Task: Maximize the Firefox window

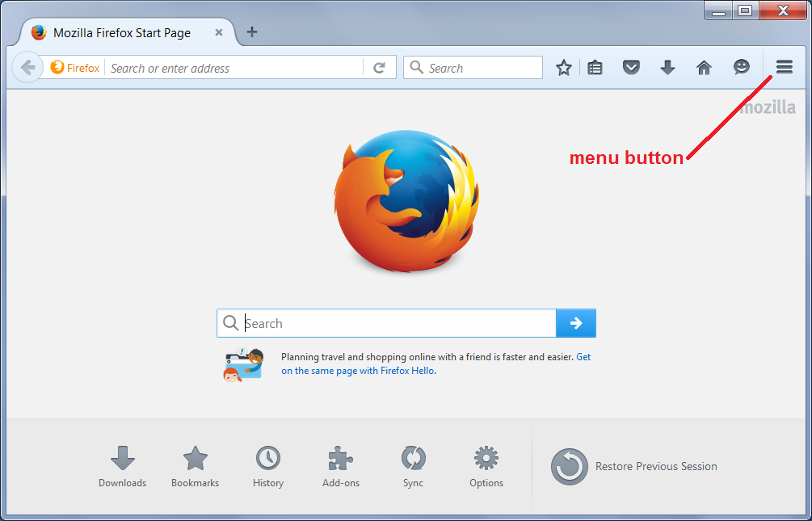Action: point(745,11)
